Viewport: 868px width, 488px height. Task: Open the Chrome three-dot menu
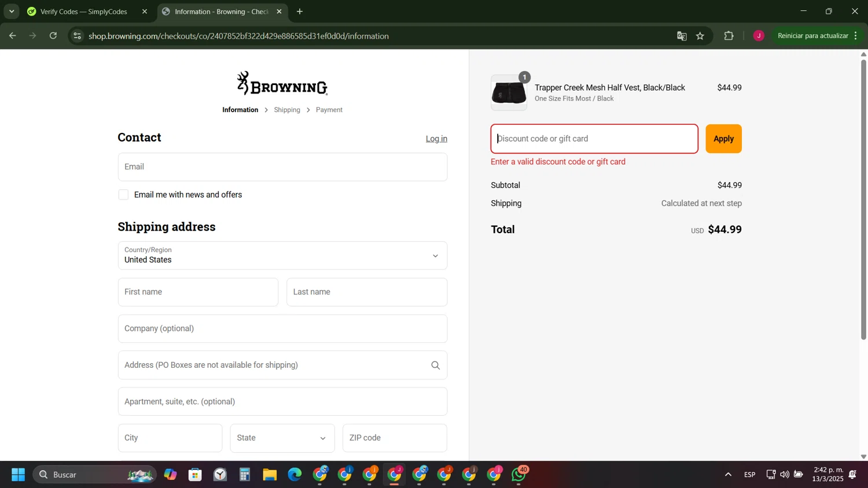click(855, 36)
